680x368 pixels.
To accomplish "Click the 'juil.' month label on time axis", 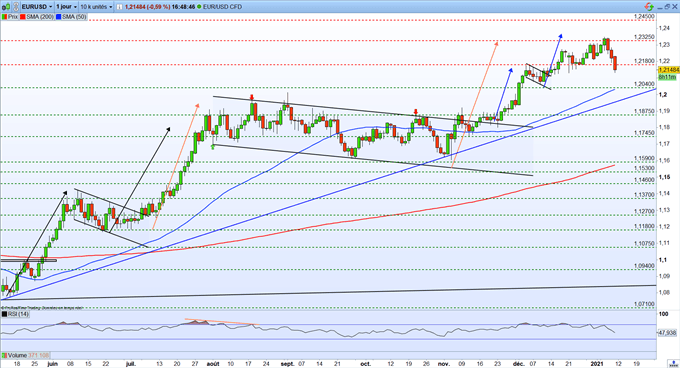I will click(131, 364).
